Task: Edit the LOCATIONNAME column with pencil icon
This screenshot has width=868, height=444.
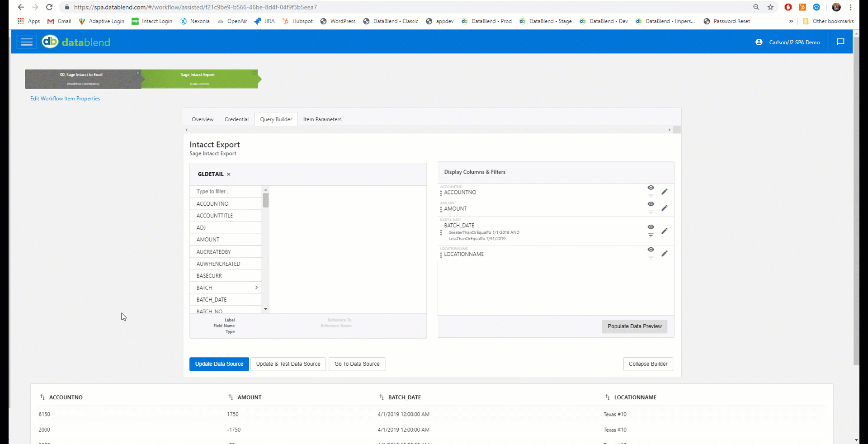Action: point(665,254)
